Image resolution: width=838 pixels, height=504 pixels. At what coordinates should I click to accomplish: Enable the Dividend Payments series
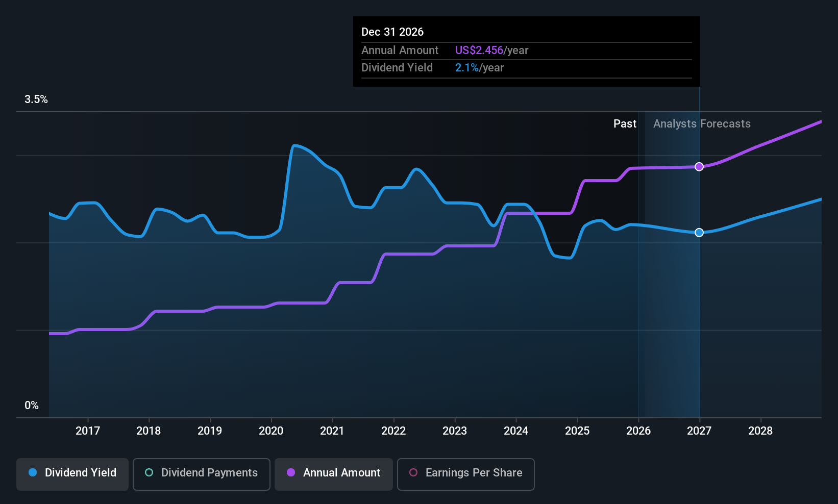point(202,474)
